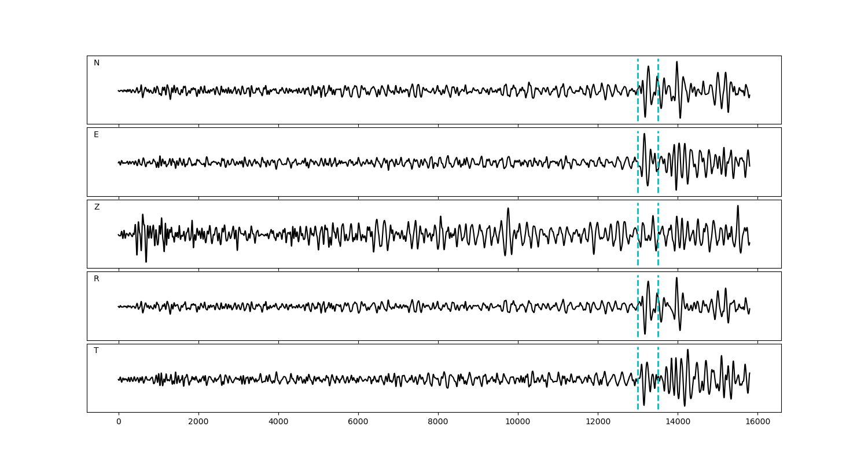The image size is (868, 463).
Task: Click the 16000 x-axis tick label
Action: [757, 422]
